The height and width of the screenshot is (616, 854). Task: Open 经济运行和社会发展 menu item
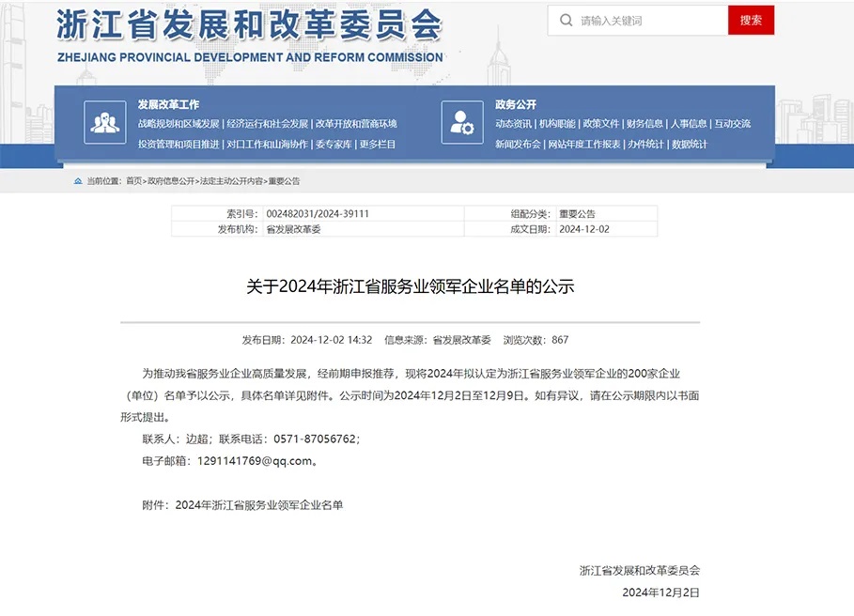(x=268, y=124)
